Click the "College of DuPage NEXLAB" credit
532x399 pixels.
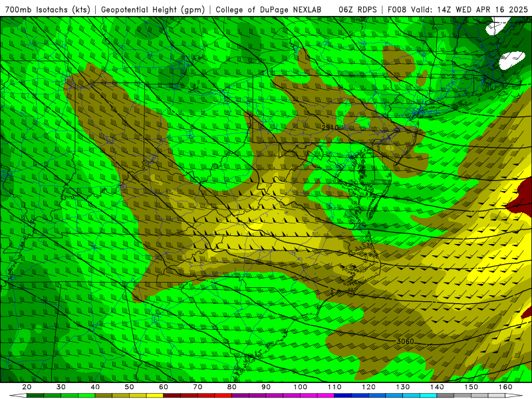pyautogui.click(x=269, y=10)
